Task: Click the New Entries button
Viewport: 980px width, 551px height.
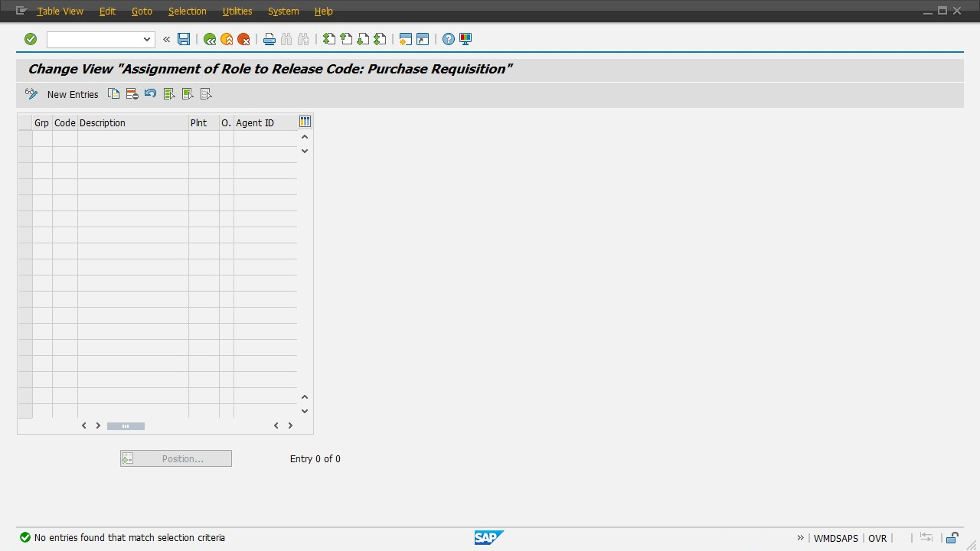Action: (x=73, y=94)
